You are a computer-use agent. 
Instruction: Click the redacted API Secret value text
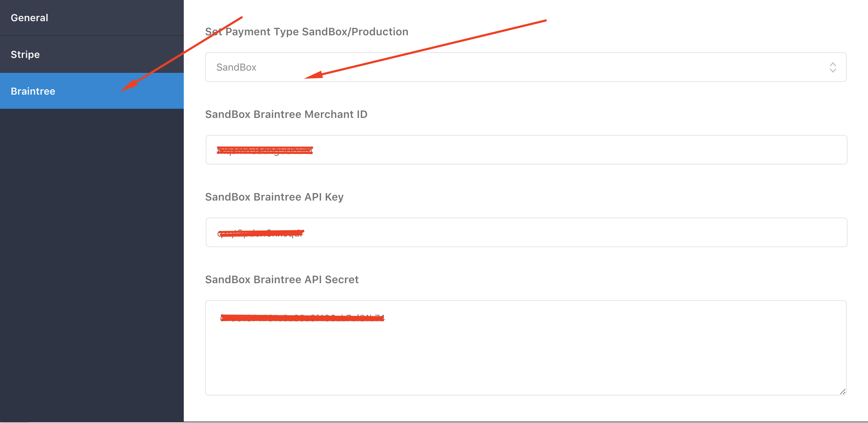(302, 318)
